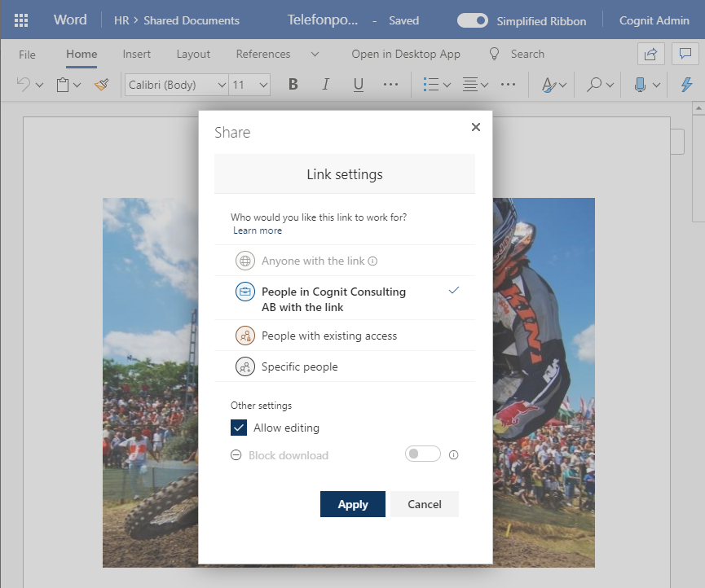Open the font name dropdown Calibri (Body)
Screen dimensions: 705x588
coord(177,85)
